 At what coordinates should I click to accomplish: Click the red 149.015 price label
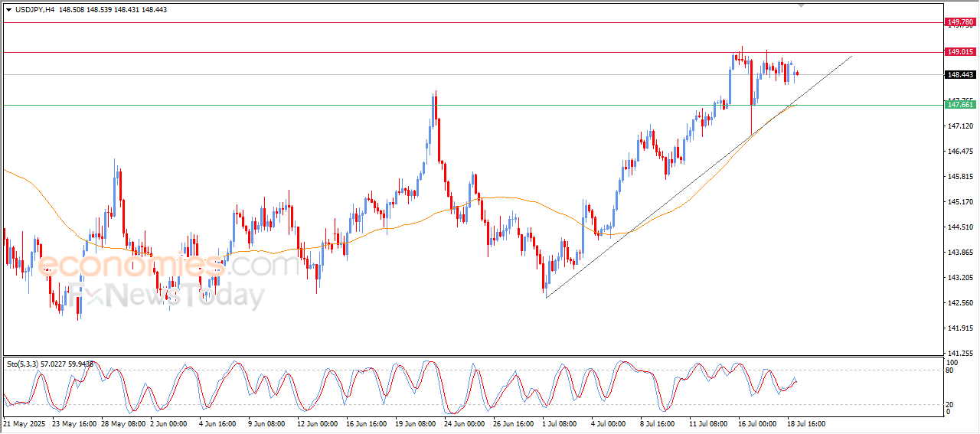(x=961, y=52)
